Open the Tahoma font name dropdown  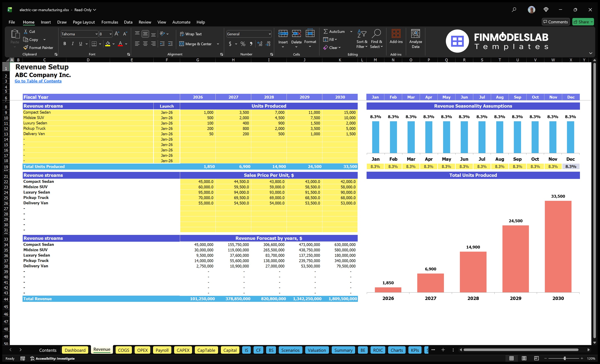click(96, 34)
